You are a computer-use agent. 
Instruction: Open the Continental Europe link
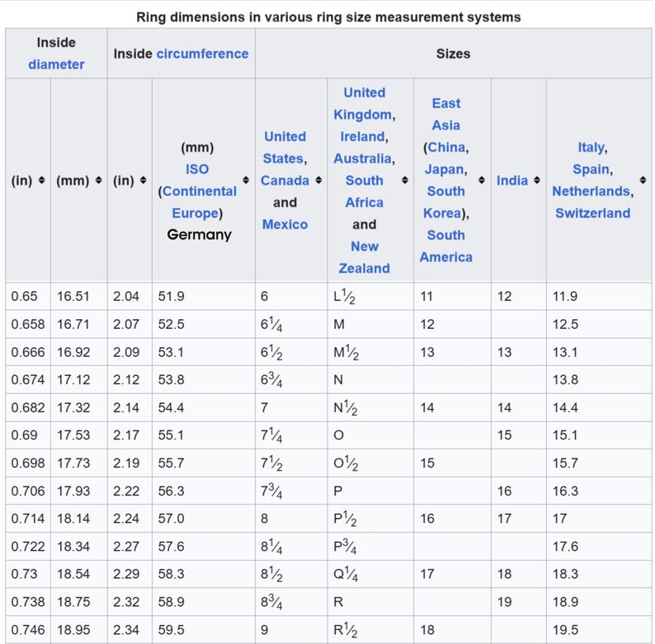(x=197, y=202)
